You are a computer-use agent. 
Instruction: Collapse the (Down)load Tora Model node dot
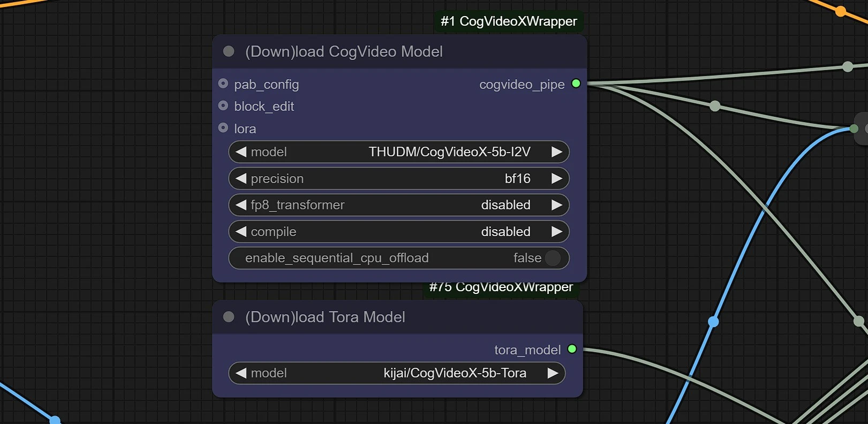[229, 317]
